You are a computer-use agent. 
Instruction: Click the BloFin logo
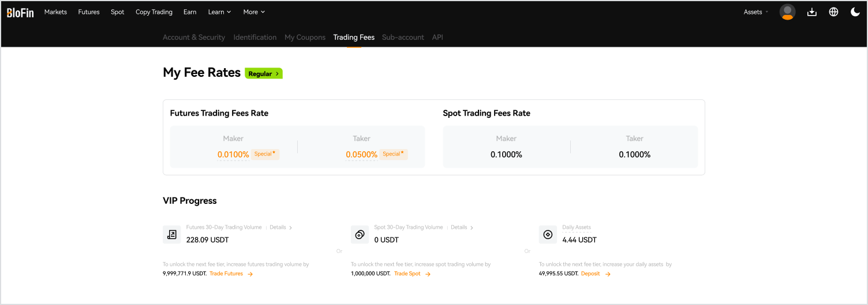(20, 12)
